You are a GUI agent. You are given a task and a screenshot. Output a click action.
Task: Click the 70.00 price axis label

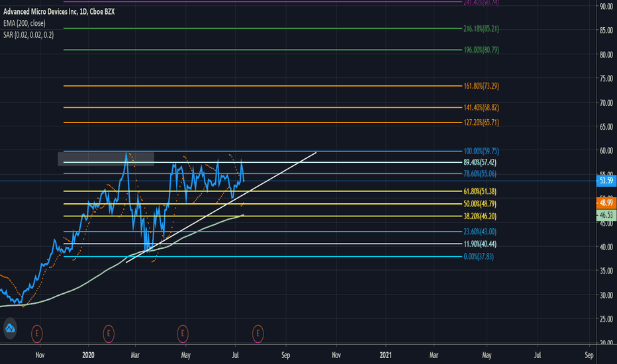(x=606, y=103)
